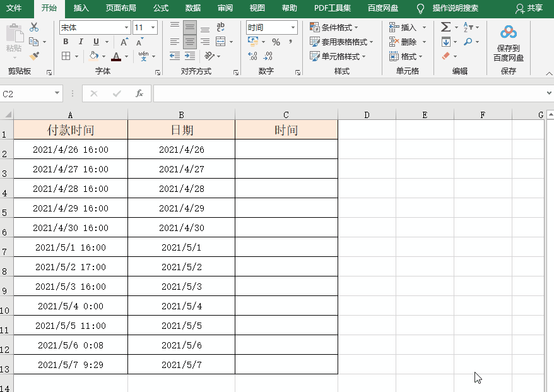This screenshot has height=392, width=554.
Task: Switch to the 插入 tab
Action: click(81, 8)
